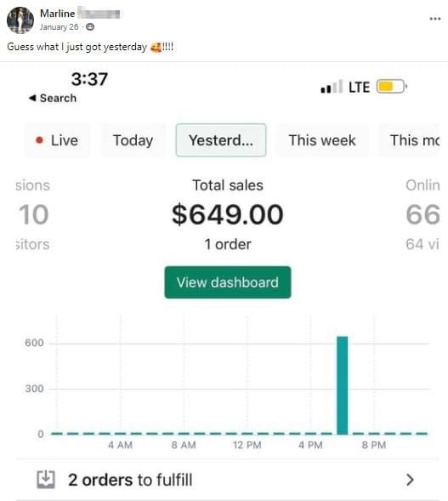Switch to the This week tab
This screenshot has height=501, width=448.
pyautogui.click(x=322, y=140)
